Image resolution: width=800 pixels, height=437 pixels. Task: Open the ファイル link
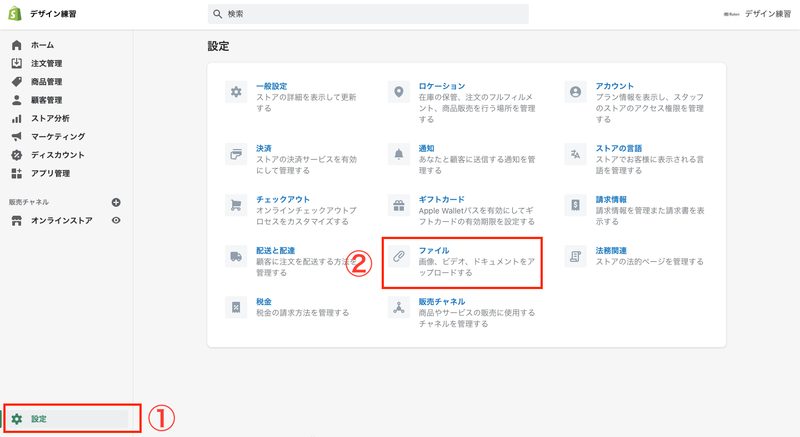[434, 250]
